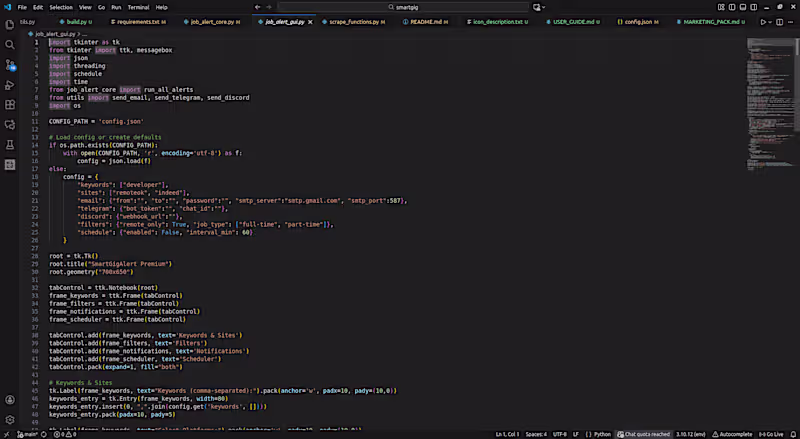800x439 pixels.
Task: Switch to the requirements.txt tab
Action: point(138,22)
